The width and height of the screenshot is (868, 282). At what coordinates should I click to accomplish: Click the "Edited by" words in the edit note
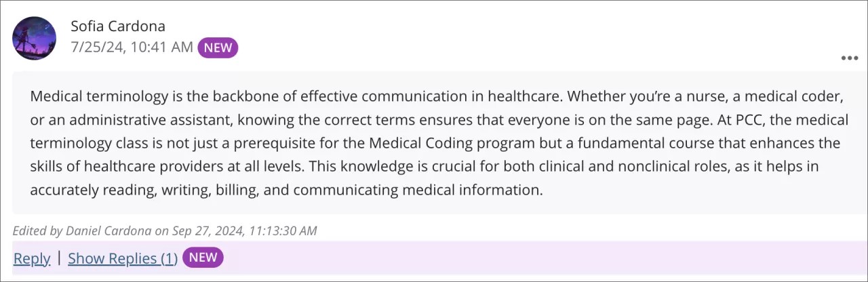37,230
